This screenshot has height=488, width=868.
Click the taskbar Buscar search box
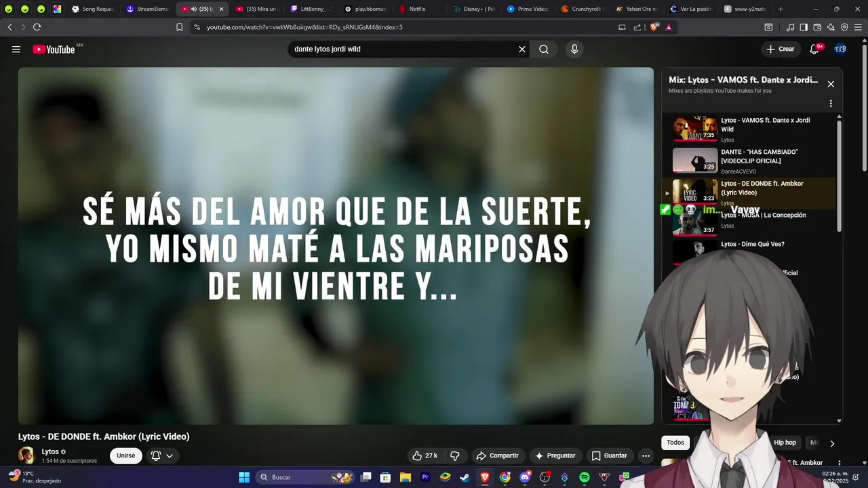(306, 477)
